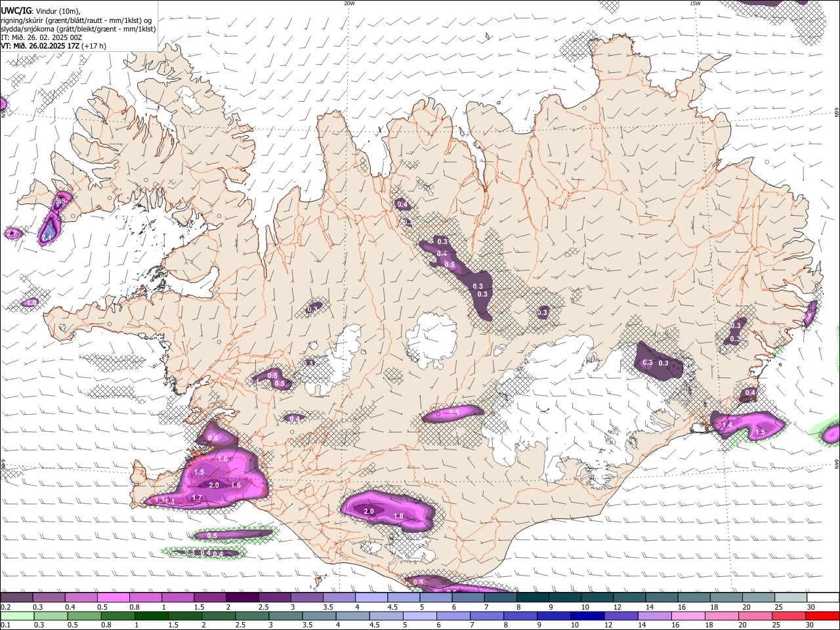Click the '0.1' label on the lower scale
The image size is (840, 630).
point(5,625)
